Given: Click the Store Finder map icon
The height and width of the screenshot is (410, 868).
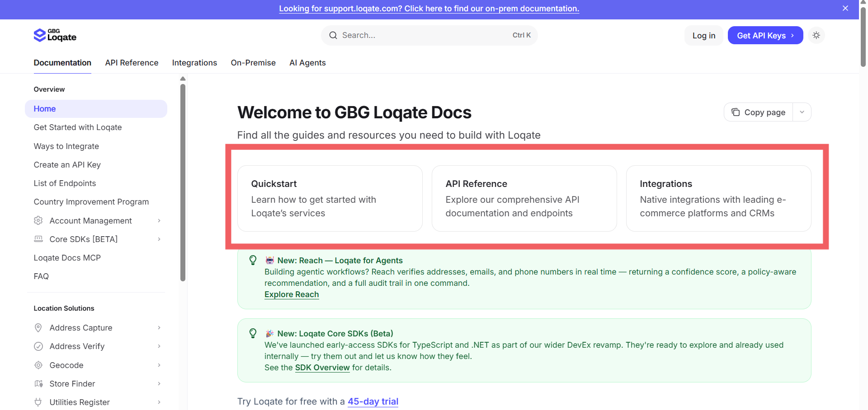Looking at the screenshot, I should pos(38,383).
